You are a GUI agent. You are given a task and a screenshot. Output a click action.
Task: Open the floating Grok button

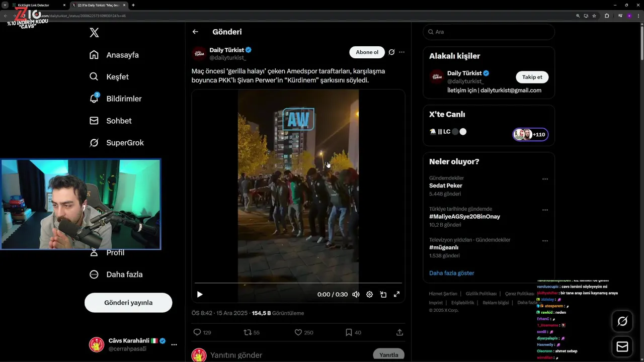pos(622,321)
